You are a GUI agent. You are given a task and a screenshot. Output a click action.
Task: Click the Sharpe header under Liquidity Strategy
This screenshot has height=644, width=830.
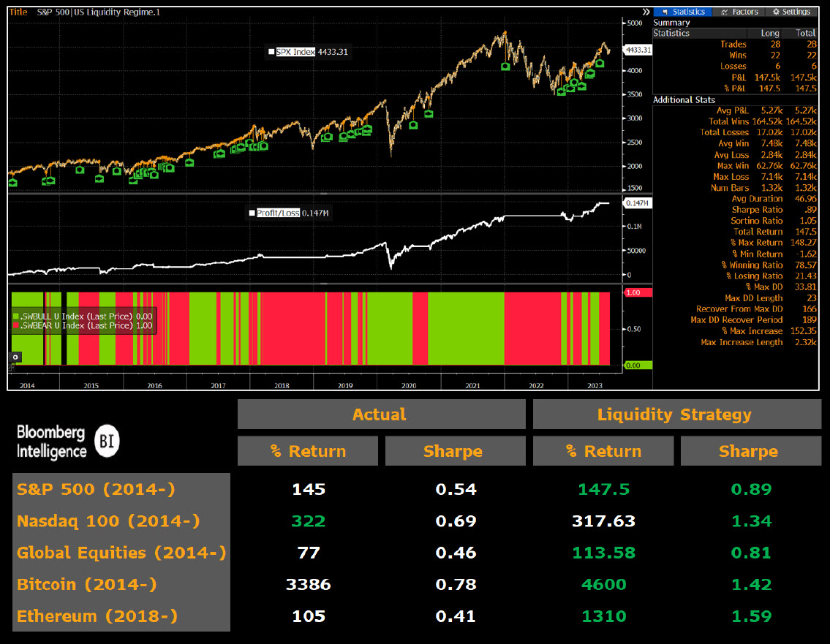[750, 451]
